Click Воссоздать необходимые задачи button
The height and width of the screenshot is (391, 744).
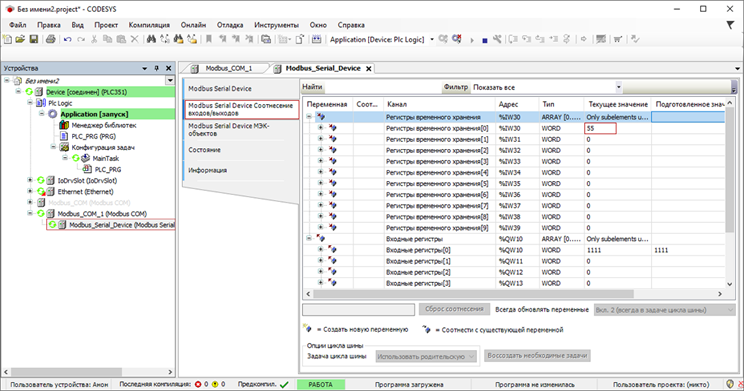point(537,355)
